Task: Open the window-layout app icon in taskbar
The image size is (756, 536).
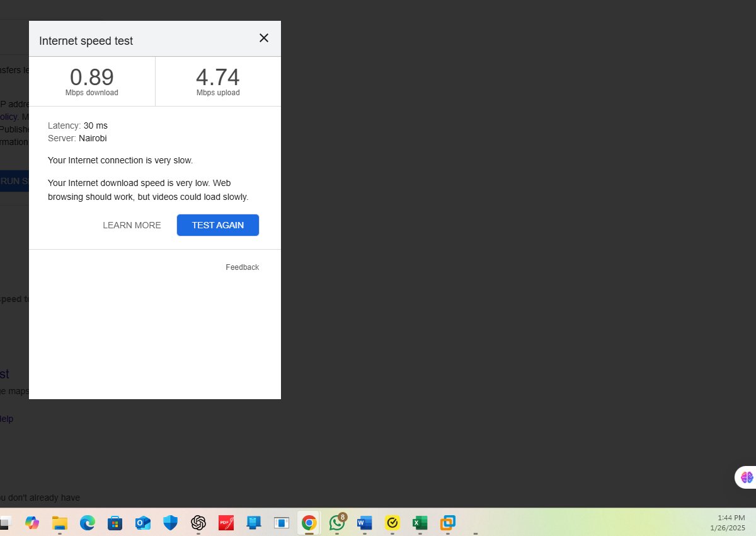Action: coord(282,523)
